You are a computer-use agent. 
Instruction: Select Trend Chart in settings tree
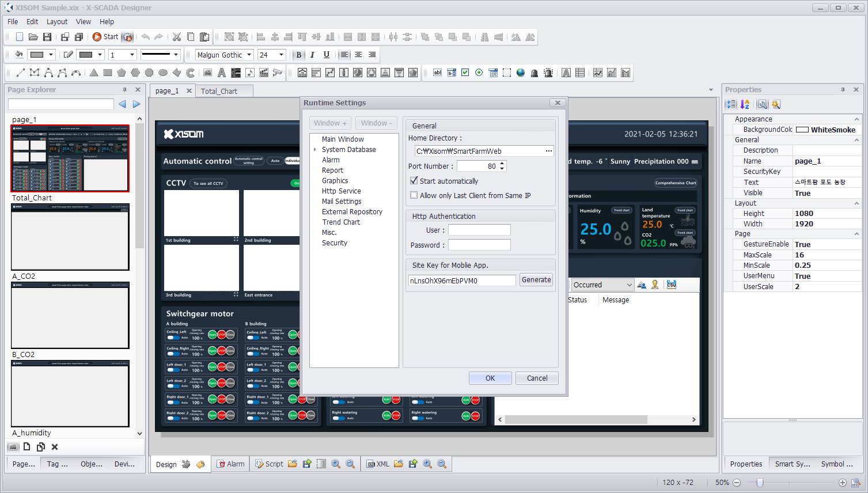click(x=341, y=222)
